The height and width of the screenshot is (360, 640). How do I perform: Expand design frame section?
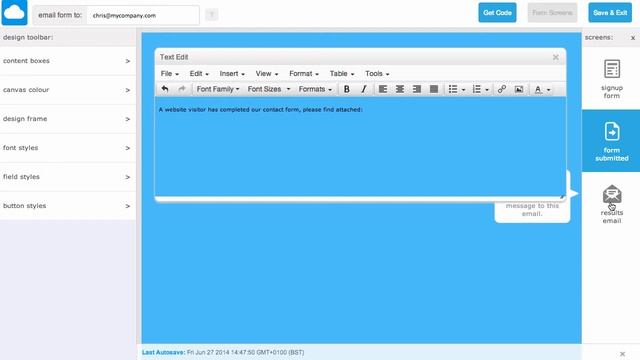[x=68, y=119]
